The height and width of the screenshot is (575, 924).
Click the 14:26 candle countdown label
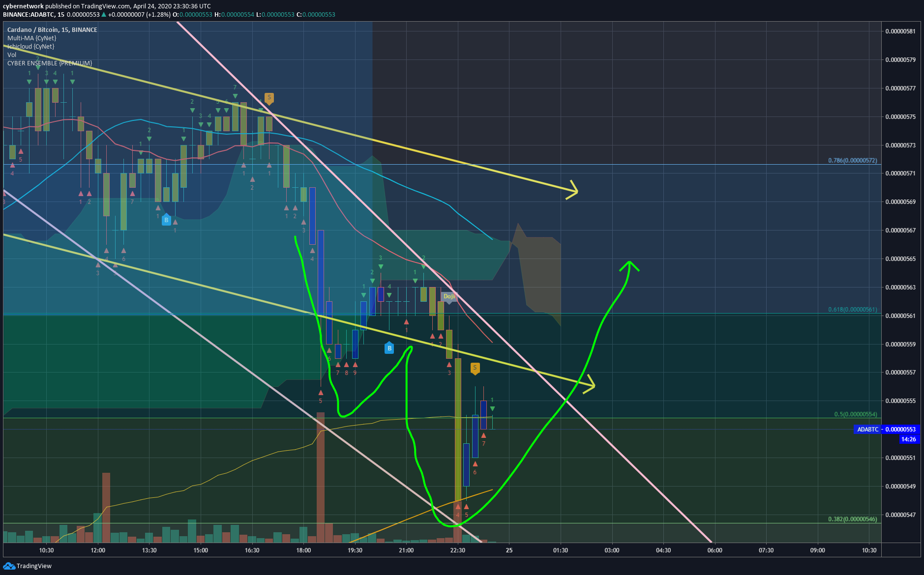click(x=908, y=439)
